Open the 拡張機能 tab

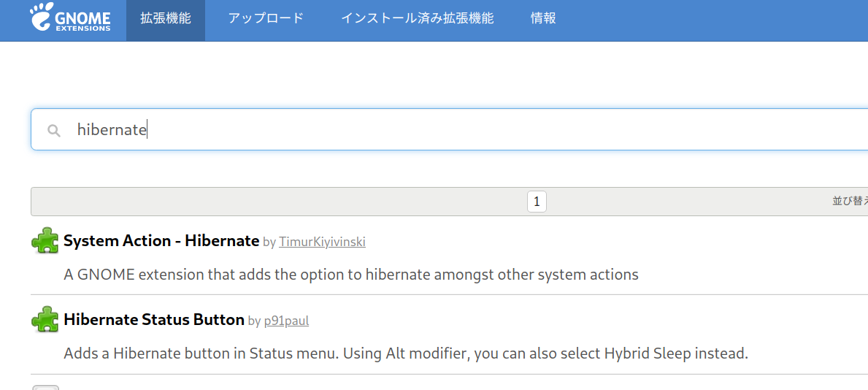[x=166, y=19]
